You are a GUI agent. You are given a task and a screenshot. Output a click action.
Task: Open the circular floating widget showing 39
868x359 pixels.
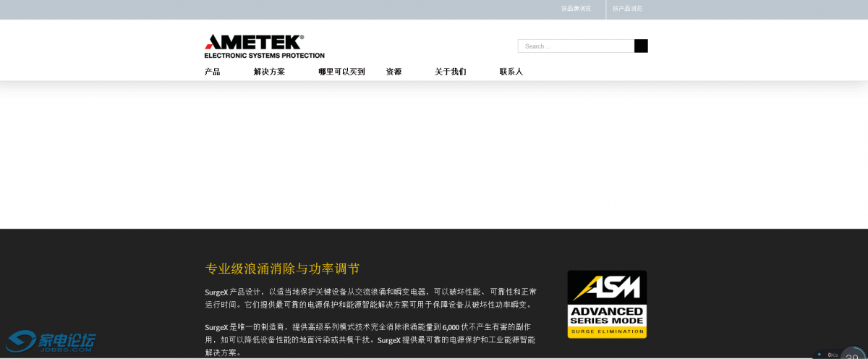tap(854, 355)
